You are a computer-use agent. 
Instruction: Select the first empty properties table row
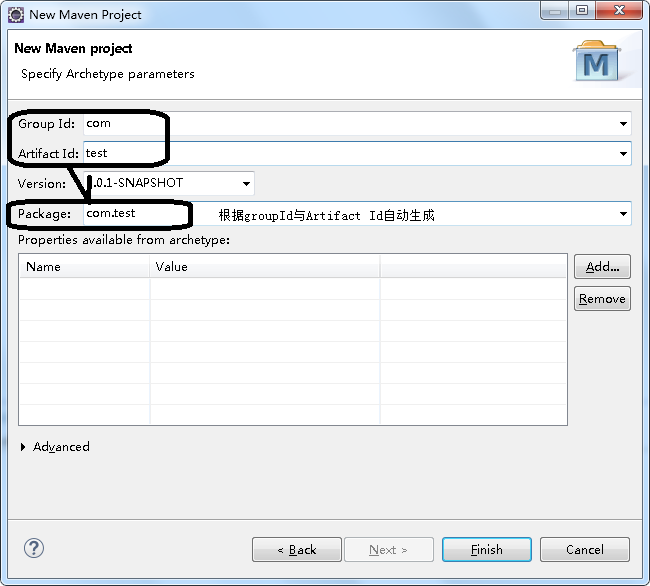[293, 289]
